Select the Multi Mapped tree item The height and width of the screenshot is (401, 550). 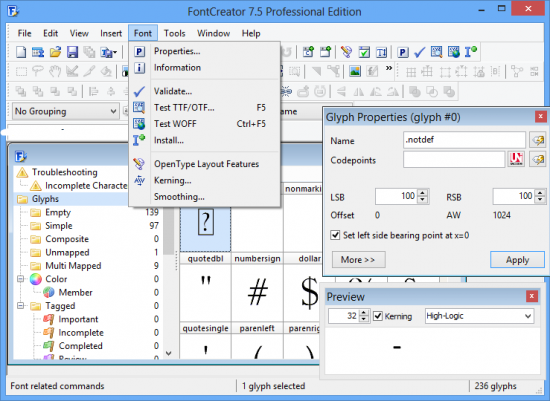73,266
